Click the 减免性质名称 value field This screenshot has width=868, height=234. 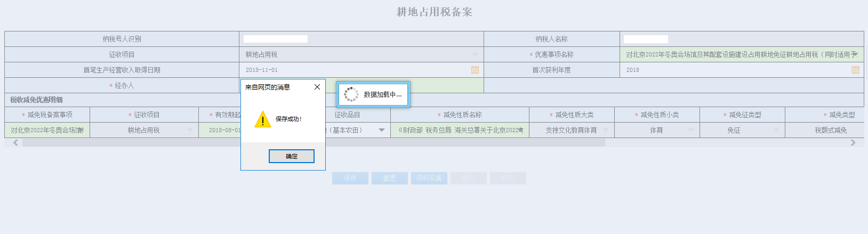pos(460,130)
